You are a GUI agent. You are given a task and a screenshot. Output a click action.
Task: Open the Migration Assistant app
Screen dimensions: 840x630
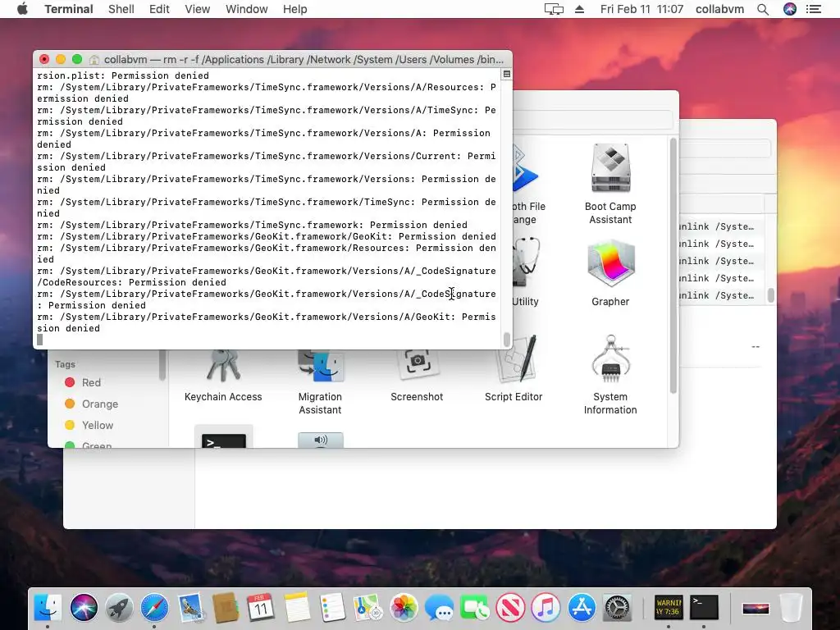[320, 367]
